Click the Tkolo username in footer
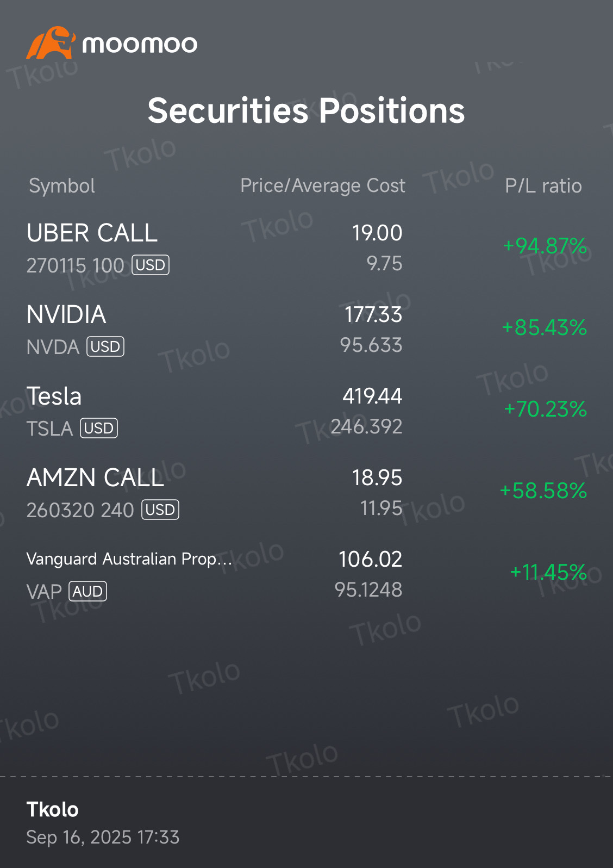The width and height of the screenshot is (613, 868). 53,810
